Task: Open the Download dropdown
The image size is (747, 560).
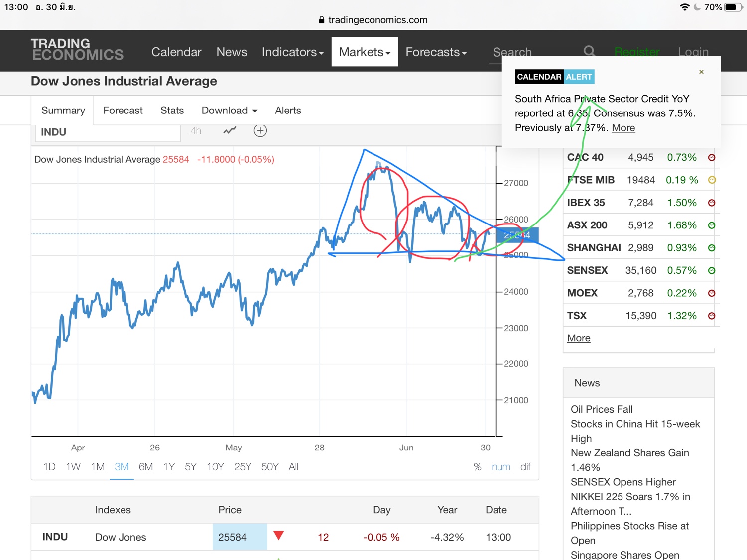Action: [230, 111]
